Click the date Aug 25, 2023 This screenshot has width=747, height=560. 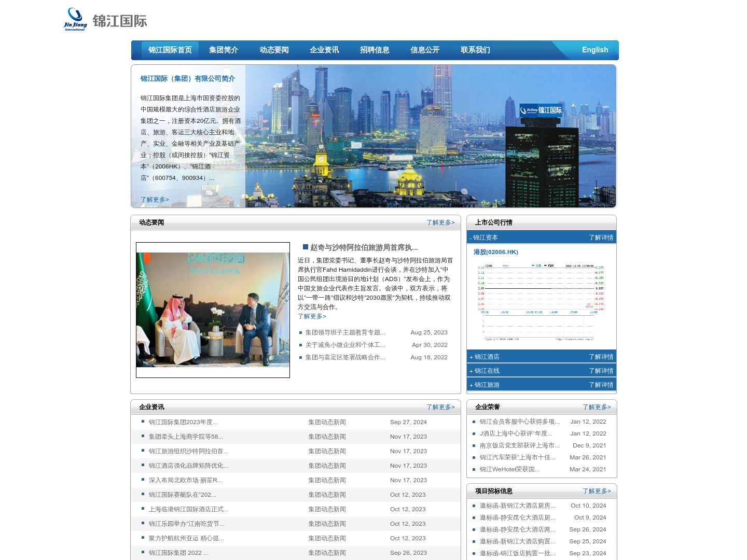pyautogui.click(x=429, y=332)
